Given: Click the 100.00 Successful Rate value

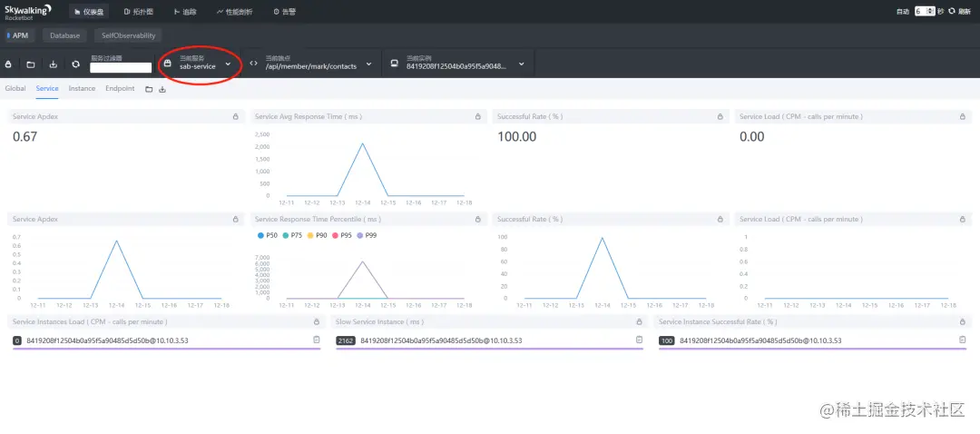Looking at the screenshot, I should click(517, 137).
